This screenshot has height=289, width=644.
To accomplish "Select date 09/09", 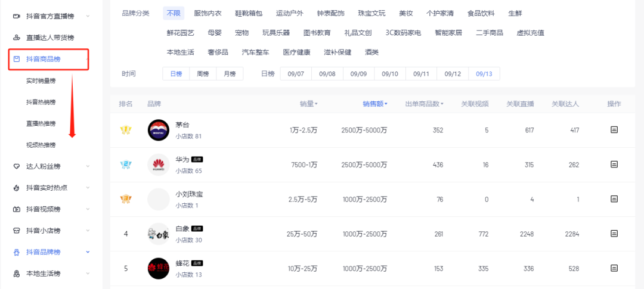I will coord(358,74).
